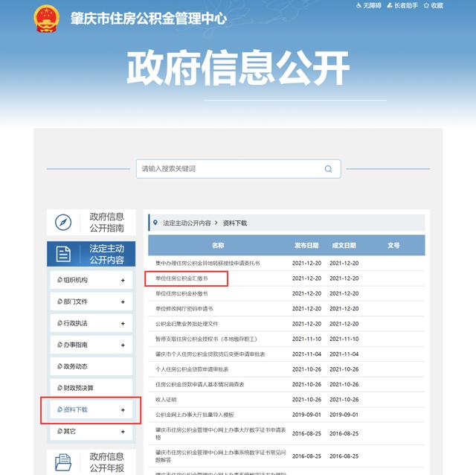This screenshot has width=476, height=475.
Task: Click the small icon before 其它
Action: (59, 431)
